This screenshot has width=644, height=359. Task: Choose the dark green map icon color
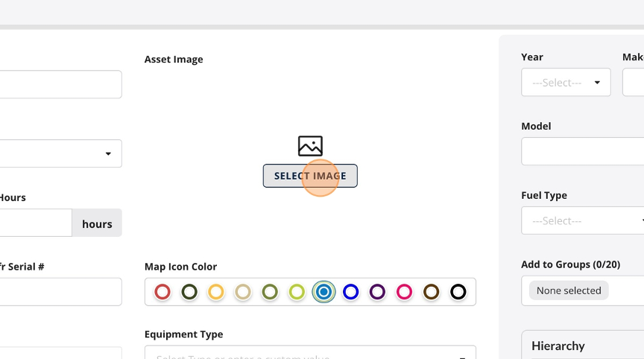(x=189, y=292)
